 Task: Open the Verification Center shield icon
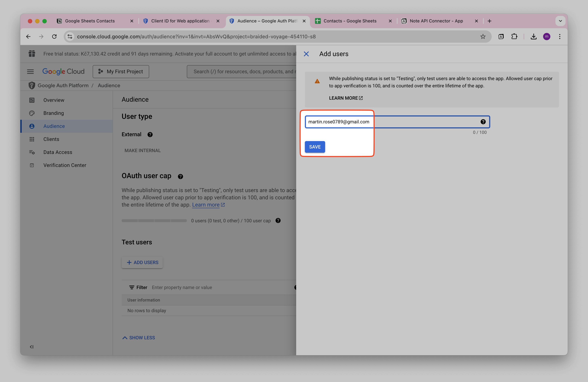click(32, 165)
